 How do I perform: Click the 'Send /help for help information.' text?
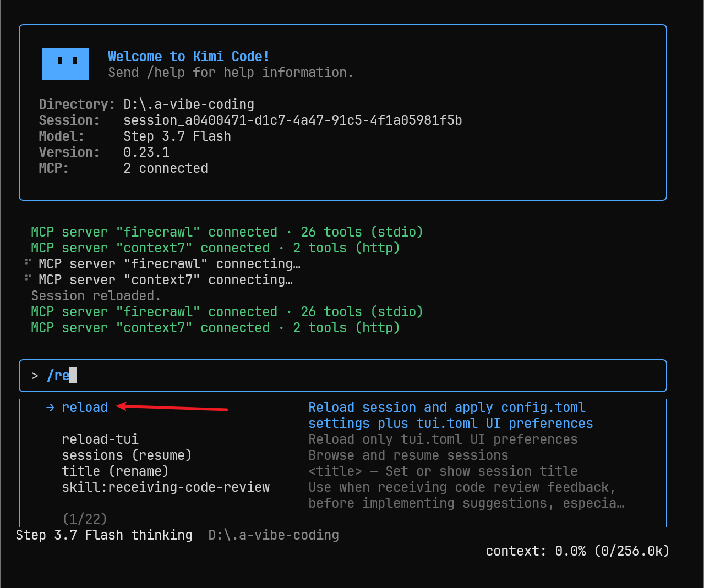tap(231, 73)
